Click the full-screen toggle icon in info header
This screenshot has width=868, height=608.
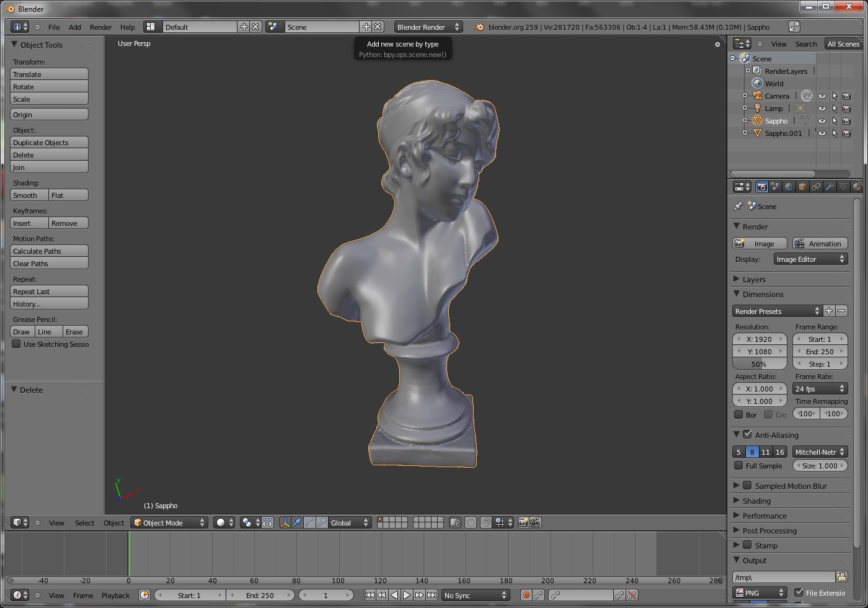794,27
